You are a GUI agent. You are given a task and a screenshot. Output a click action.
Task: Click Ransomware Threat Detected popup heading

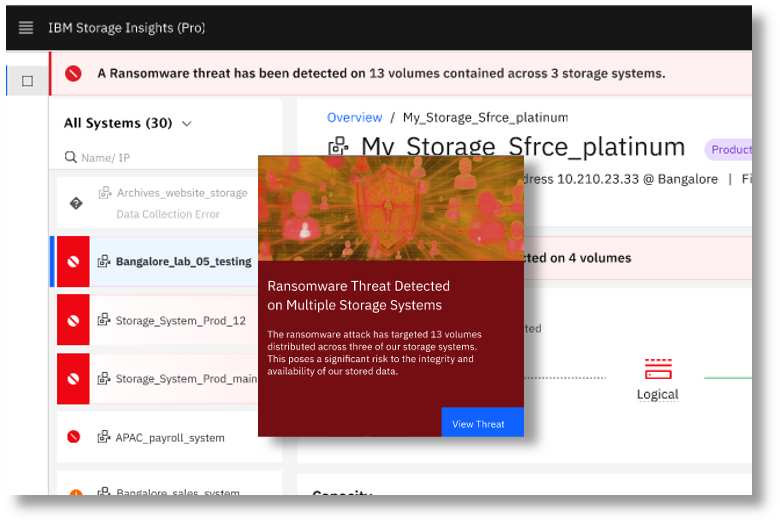pos(358,296)
